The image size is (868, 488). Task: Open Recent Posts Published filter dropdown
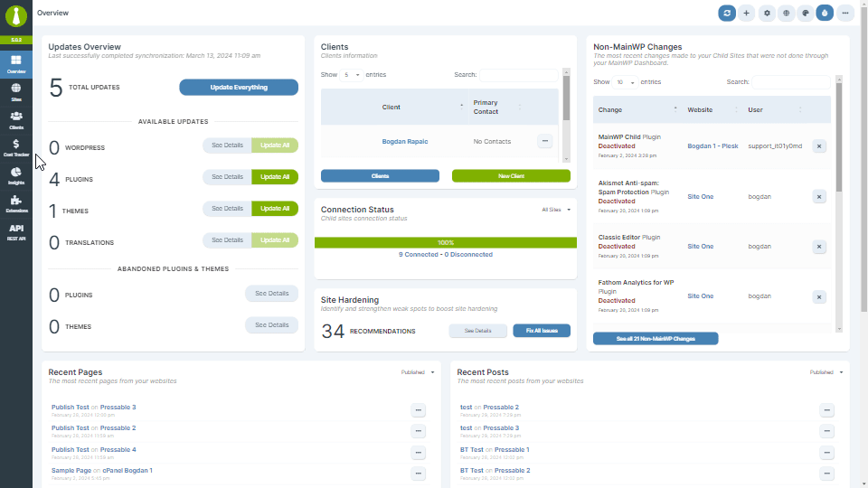(826, 372)
